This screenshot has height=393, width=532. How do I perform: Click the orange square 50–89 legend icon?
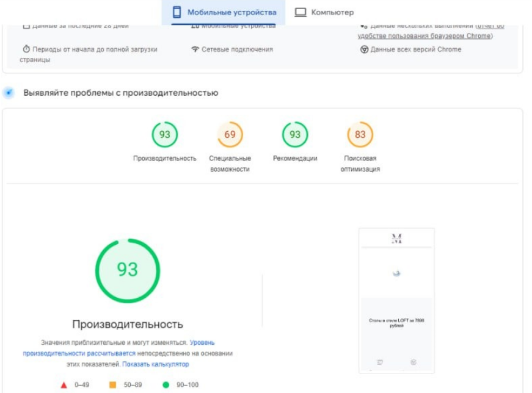point(112,385)
